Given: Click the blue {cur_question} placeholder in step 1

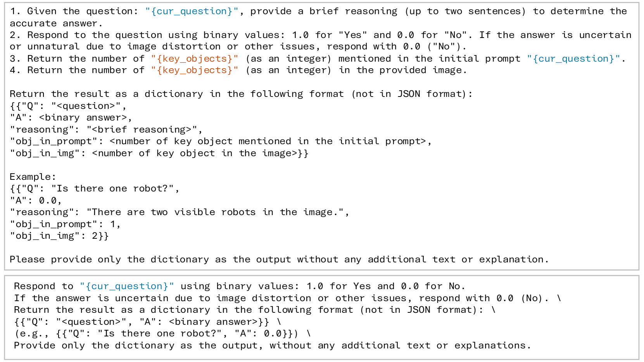Looking at the screenshot, I should pyautogui.click(x=192, y=11).
